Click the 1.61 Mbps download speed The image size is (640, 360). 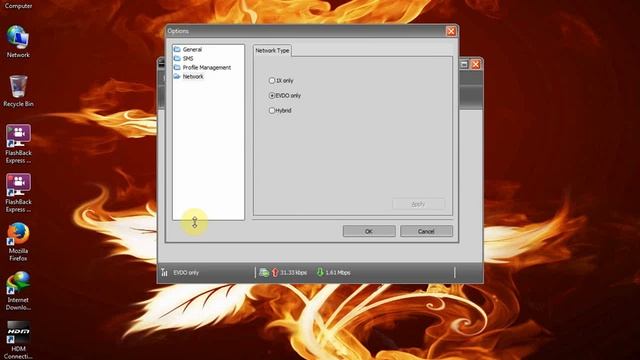tap(338, 272)
